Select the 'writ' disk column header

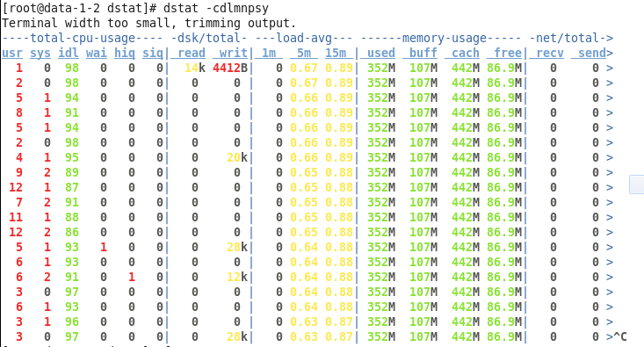[230, 53]
